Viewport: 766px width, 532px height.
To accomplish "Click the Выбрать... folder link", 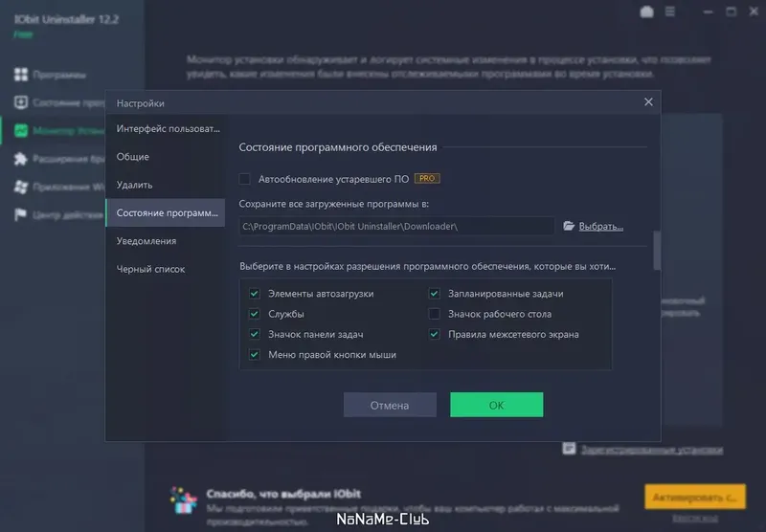I will coord(601,227).
